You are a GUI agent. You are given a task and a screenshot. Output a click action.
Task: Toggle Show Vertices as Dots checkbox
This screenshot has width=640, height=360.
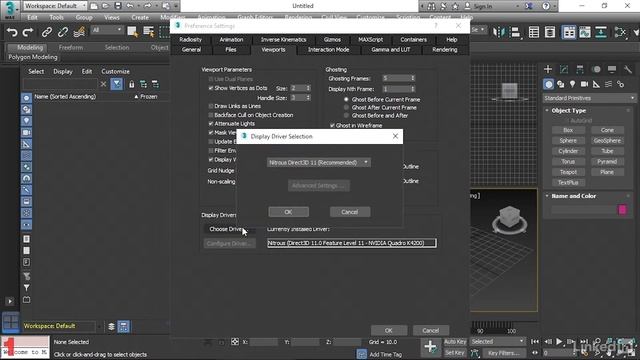point(211,88)
